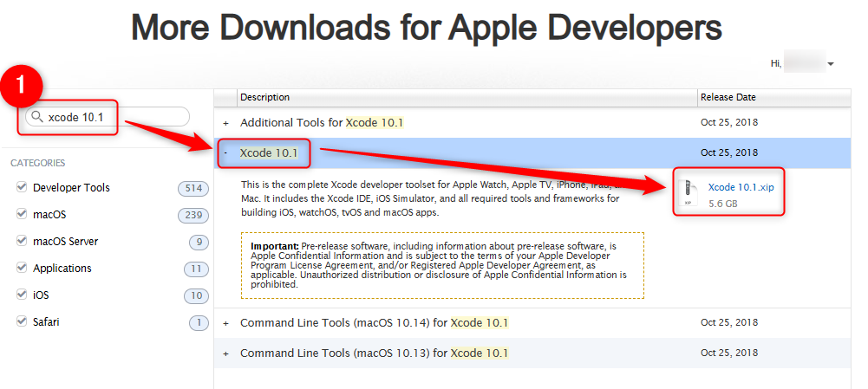Open the user account dropdown arrow

(x=831, y=64)
